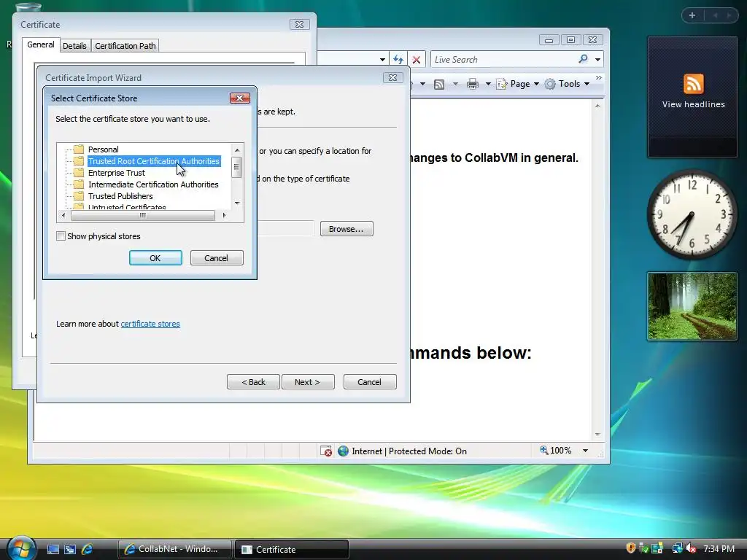Click the Internet zone globe icon

pyautogui.click(x=343, y=451)
